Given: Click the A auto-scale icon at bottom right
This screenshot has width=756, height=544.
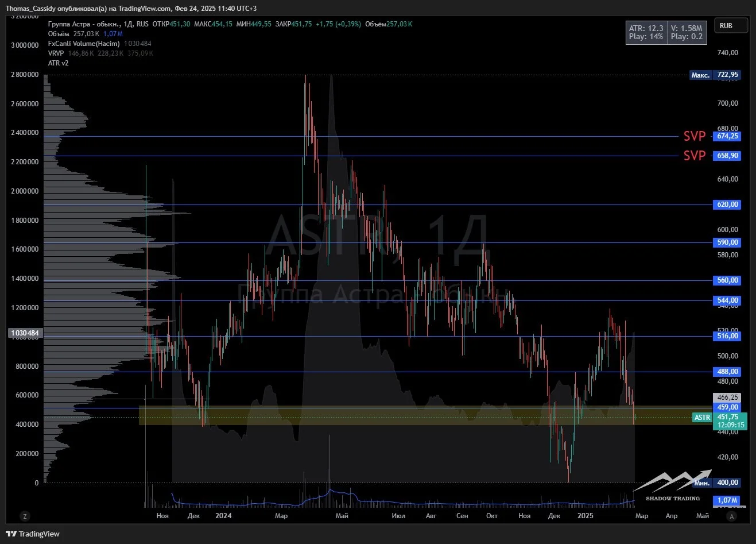Looking at the screenshot, I should (x=731, y=516).
